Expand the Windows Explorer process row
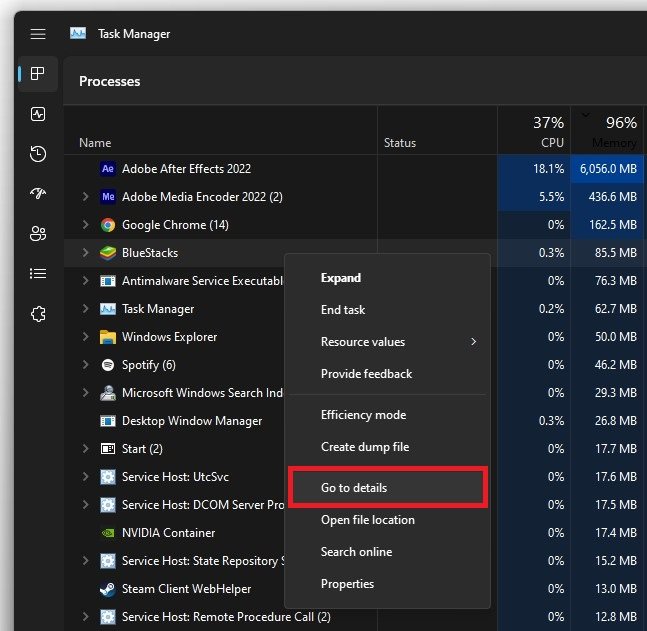647x631 pixels. (86, 337)
